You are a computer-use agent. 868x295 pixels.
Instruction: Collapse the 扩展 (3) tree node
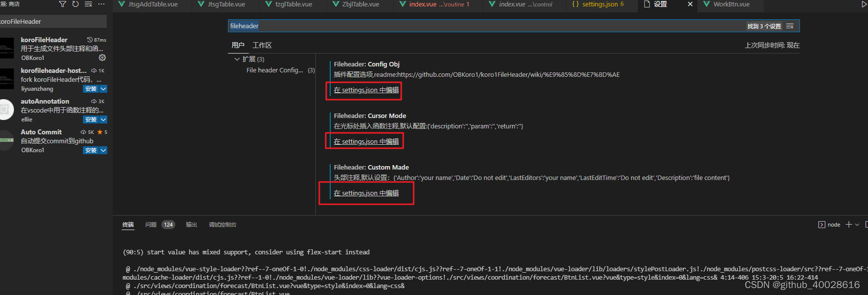[x=237, y=59]
